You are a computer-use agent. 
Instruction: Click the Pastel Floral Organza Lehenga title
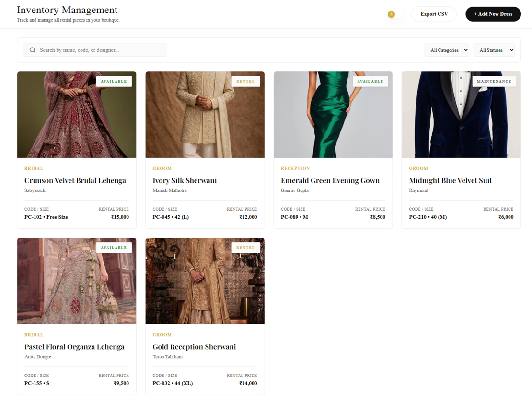tap(74, 347)
